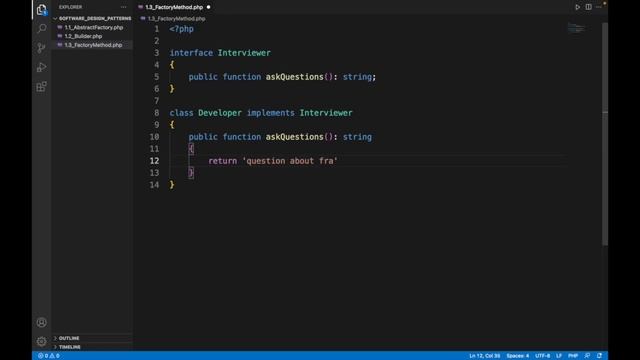Open the Accounts menu icon
640x360 pixels.
click(42, 322)
